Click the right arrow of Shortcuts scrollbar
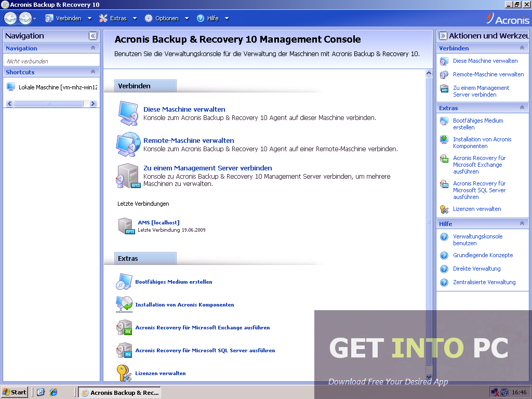Image resolution: width=532 pixels, height=399 pixels. pos(93,103)
